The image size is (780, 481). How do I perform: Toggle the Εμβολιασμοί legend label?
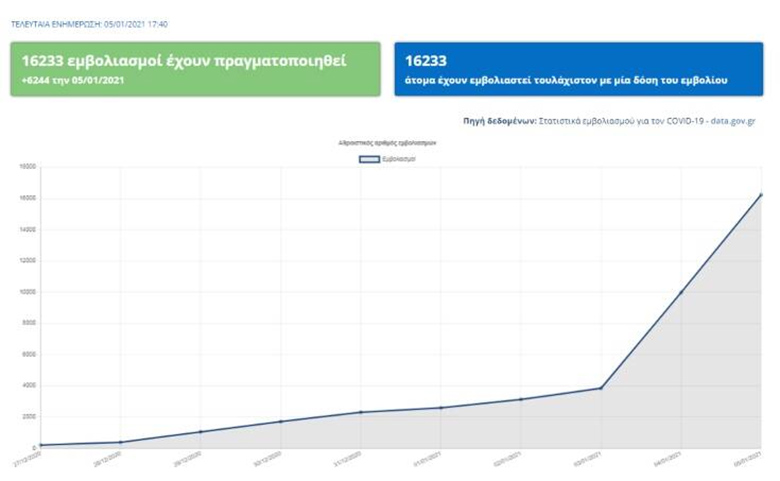pyautogui.click(x=400, y=158)
